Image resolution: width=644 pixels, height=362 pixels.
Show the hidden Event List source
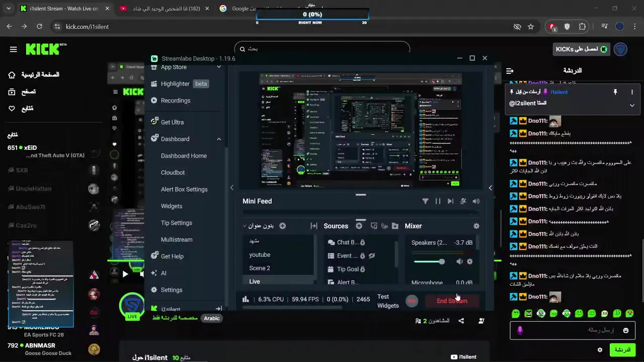click(372, 256)
